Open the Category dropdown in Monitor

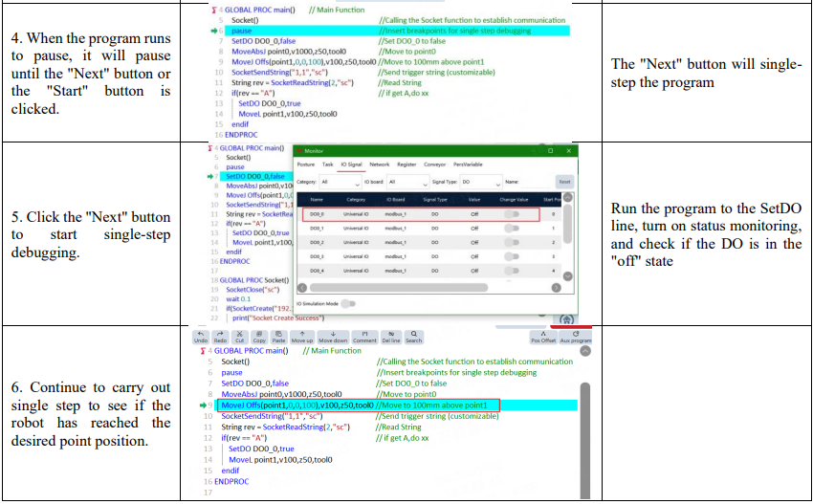point(340,182)
